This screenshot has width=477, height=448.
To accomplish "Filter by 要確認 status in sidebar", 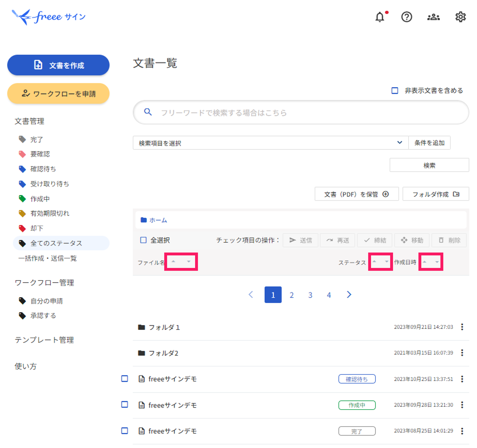I will click(40, 154).
